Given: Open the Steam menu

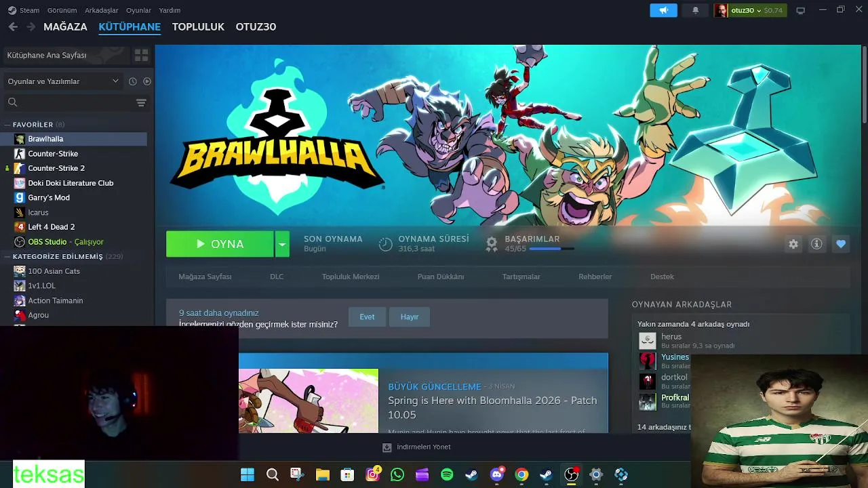Looking at the screenshot, I should 29,10.
